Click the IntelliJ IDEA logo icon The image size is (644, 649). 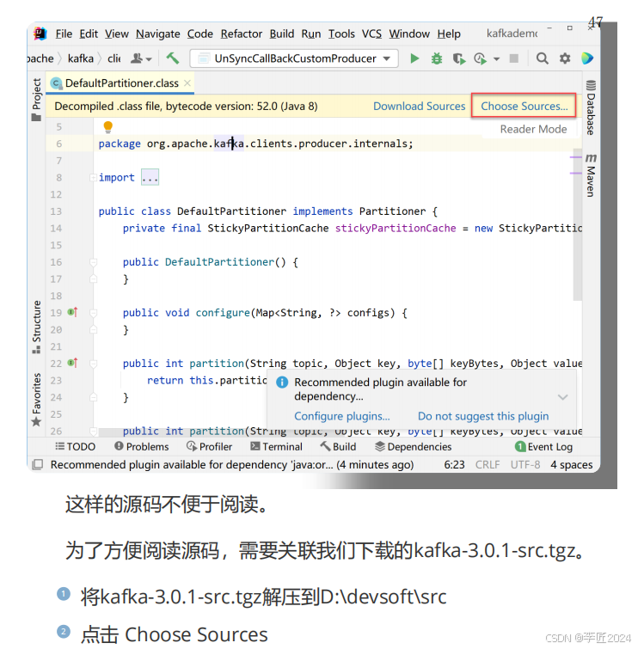(x=40, y=34)
